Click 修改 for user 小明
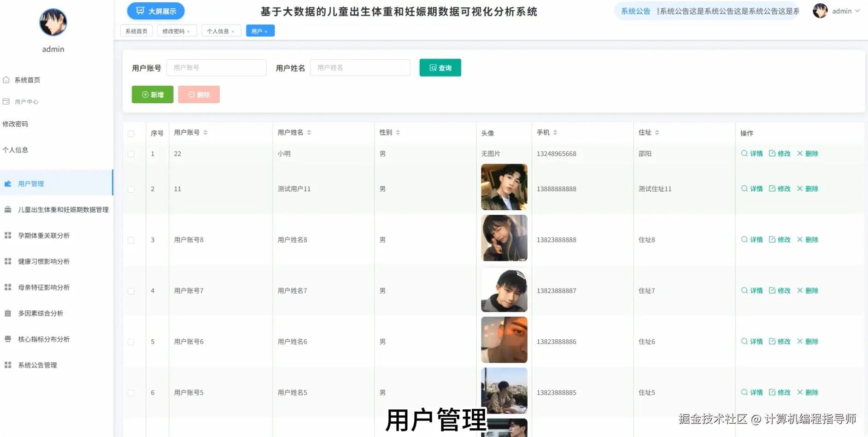Screen dimensions: 868x437 [780, 154]
